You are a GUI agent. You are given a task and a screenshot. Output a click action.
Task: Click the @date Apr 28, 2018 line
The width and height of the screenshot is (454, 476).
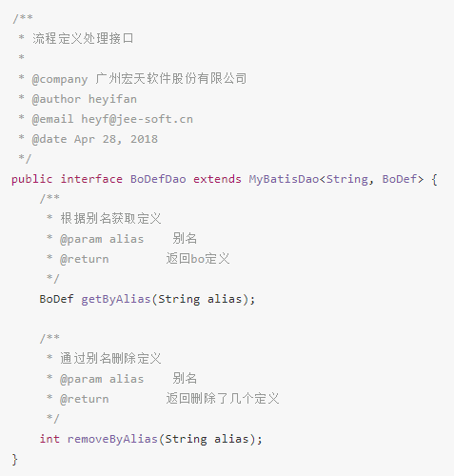[x=94, y=139]
